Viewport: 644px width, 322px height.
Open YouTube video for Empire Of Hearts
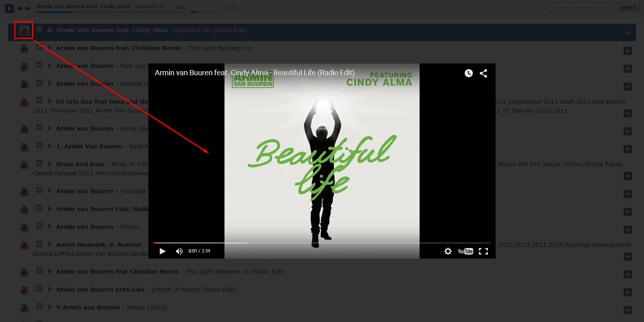click(x=24, y=290)
